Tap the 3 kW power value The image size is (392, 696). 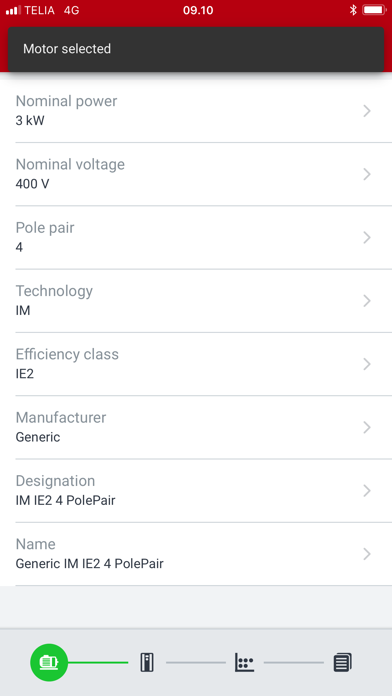point(30,121)
